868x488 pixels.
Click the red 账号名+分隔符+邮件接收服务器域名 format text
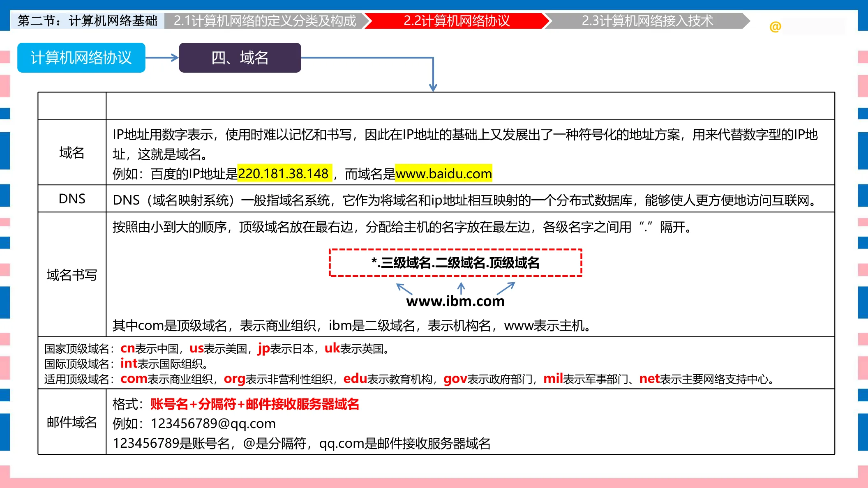point(255,404)
